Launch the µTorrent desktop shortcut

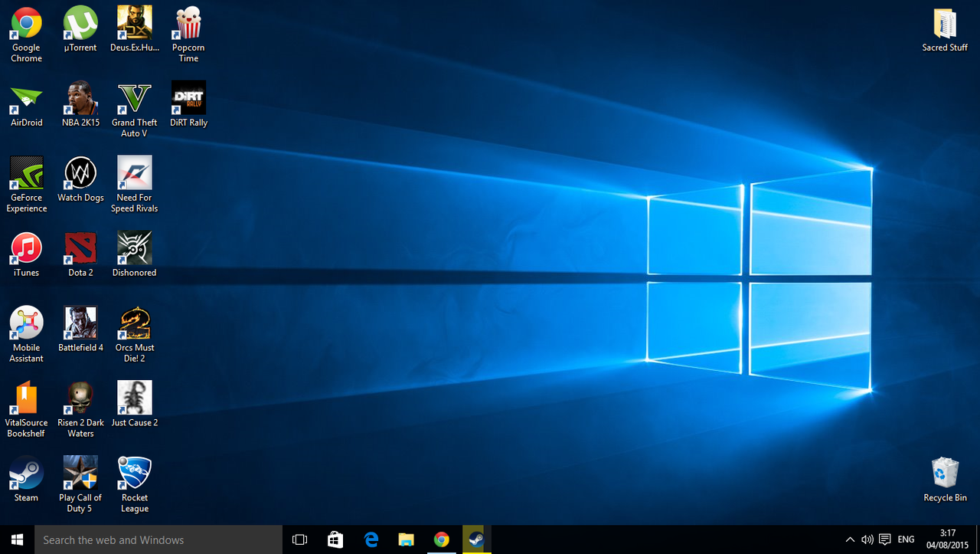tap(80, 29)
